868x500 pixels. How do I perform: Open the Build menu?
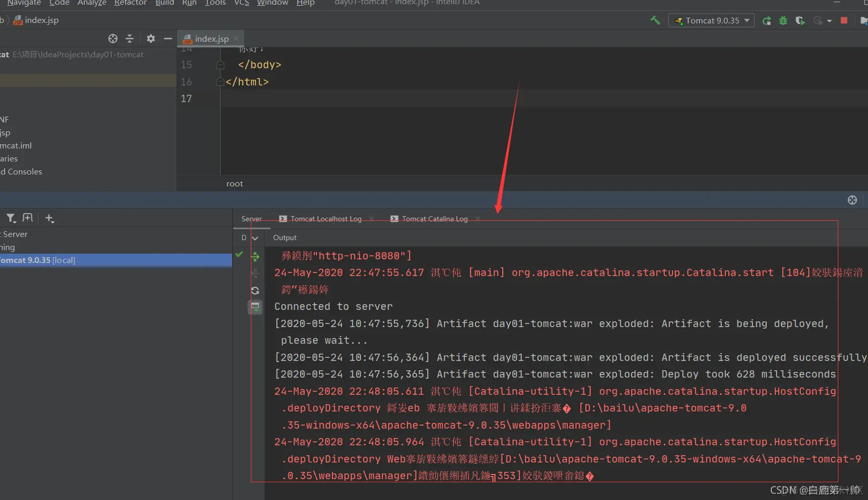(x=165, y=3)
